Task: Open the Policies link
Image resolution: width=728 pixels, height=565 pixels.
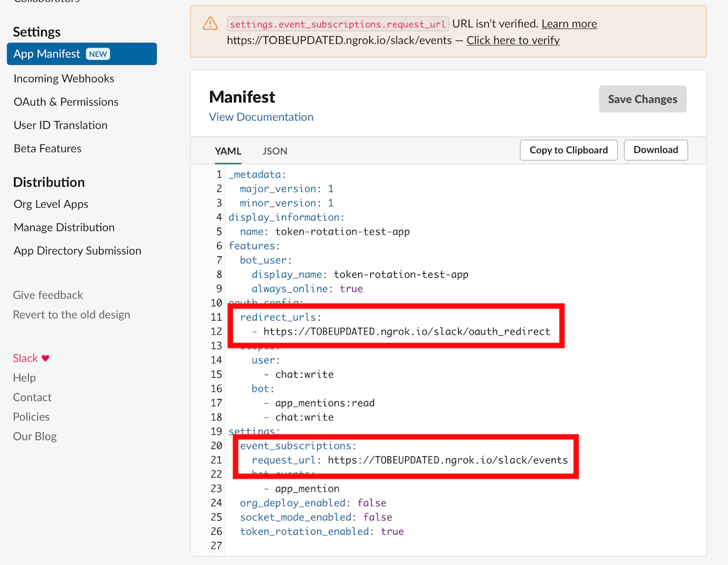Action: pyautogui.click(x=31, y=417)
